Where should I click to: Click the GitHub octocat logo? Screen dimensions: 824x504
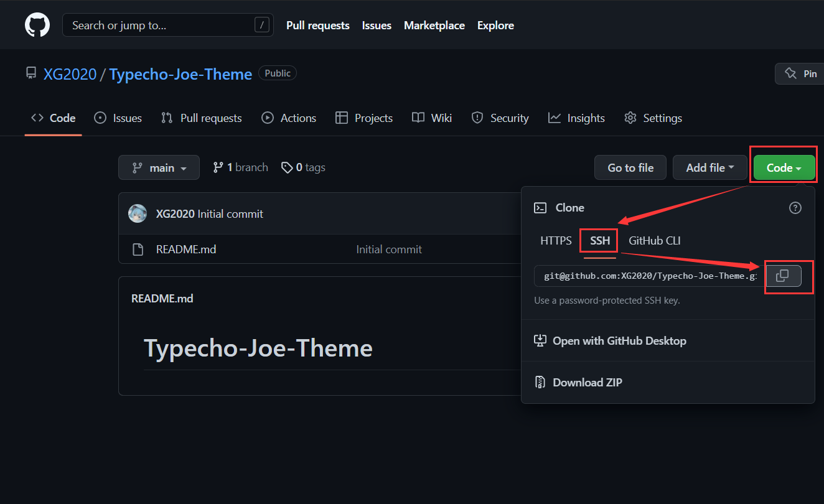(x=37, y=25)
